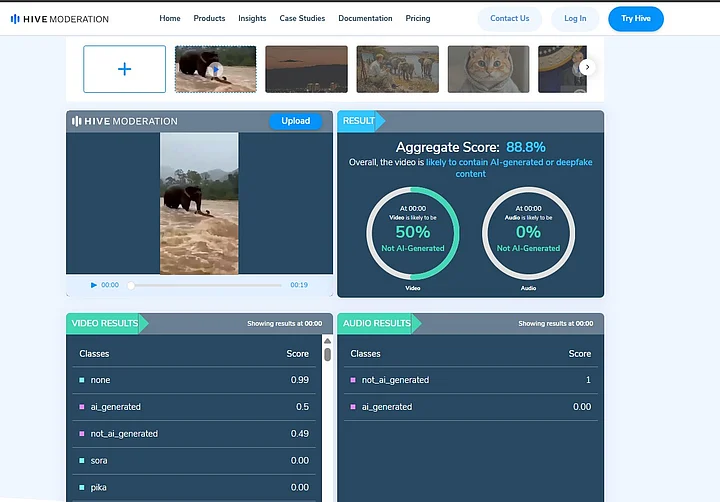720x502 pixels.
Task: Select the orange cat thumbnail
Action: pos(488,69)
